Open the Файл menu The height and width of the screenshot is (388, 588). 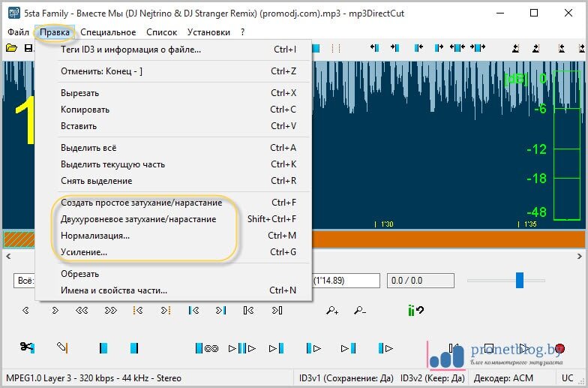(x=18, y=32)
